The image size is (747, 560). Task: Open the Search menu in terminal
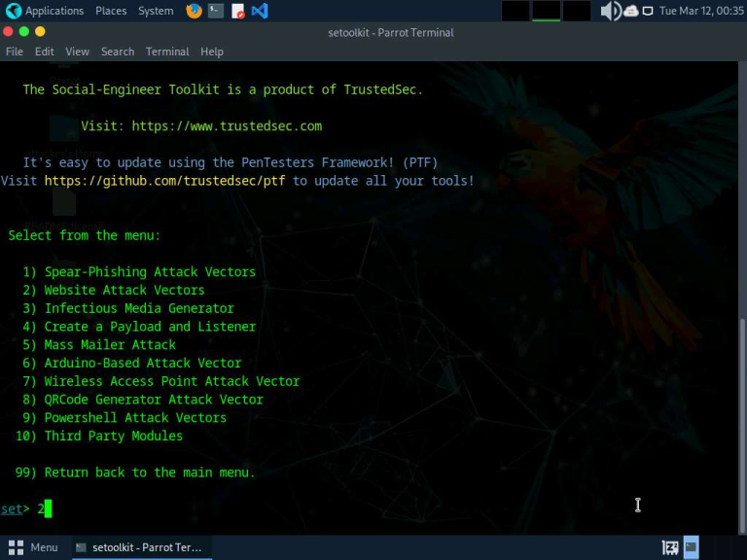coord(118,52)
